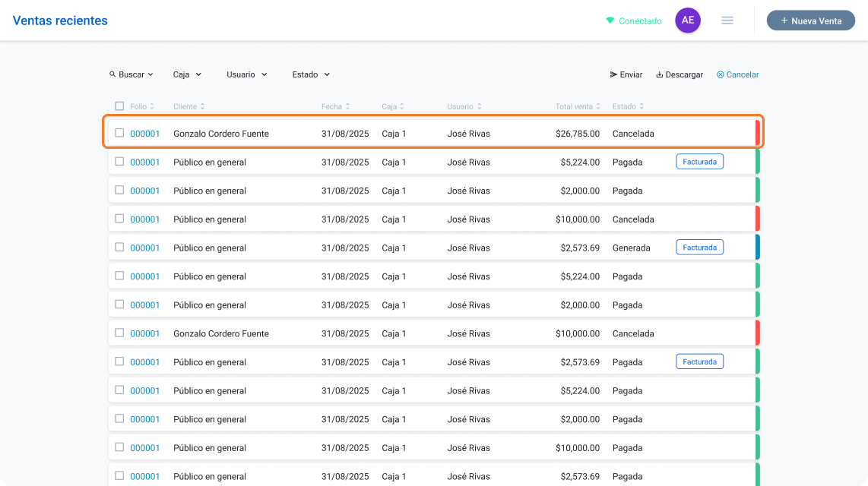This screenshot has height=486, width=868.
Task: Click the Facturada badge on Generada row
Action: point(699,247)
